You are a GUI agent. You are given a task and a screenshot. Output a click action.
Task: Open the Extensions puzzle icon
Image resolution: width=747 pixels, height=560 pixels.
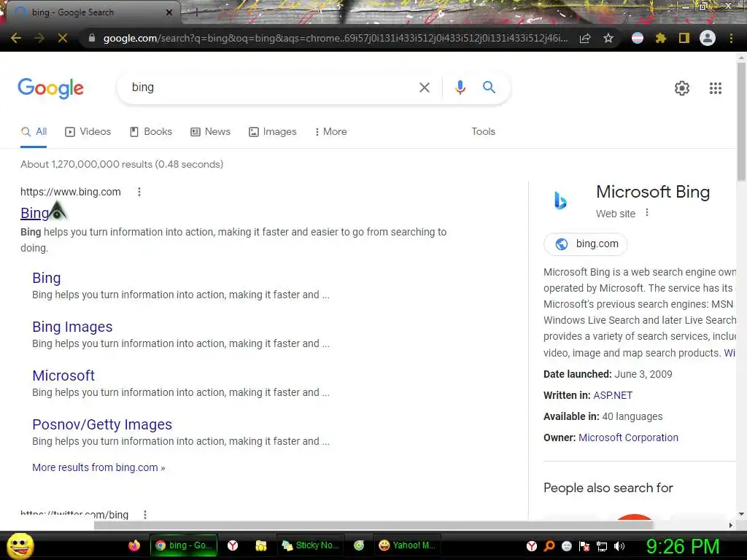pyautogui.click(x=661, y=38)
